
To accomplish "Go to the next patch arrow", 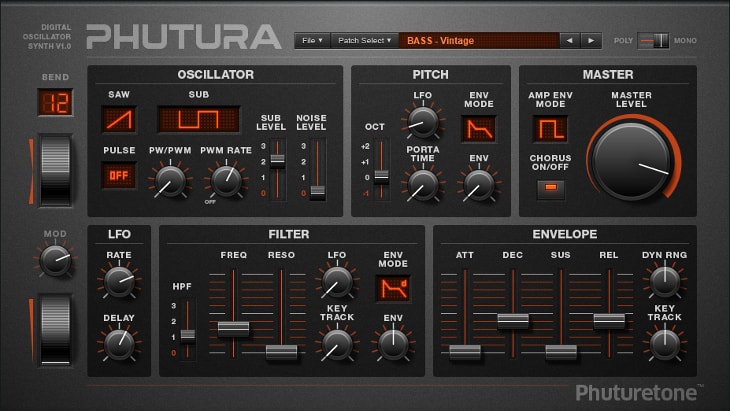I will click(591, 40).
